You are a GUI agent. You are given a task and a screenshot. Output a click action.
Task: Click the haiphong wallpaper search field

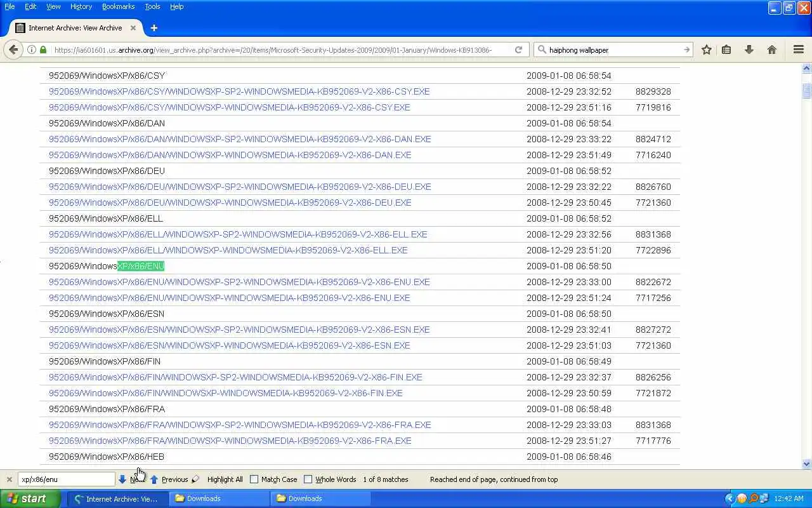[x=612, y=50]
